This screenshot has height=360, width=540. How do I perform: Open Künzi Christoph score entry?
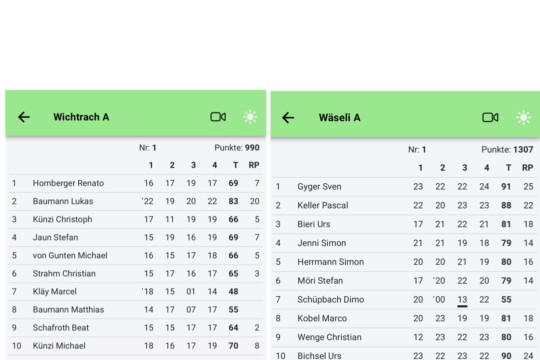coord(136,219)
